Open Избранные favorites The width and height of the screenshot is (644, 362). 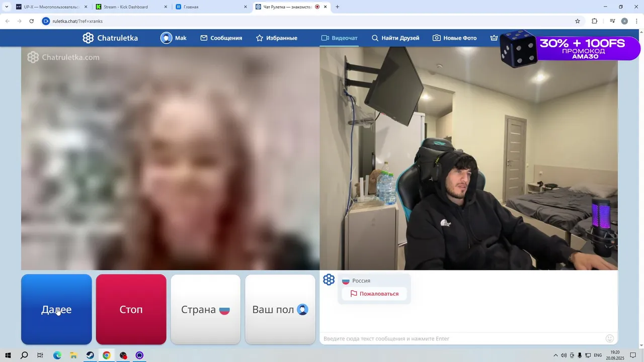pyautogui.click(x=276, y=38)
